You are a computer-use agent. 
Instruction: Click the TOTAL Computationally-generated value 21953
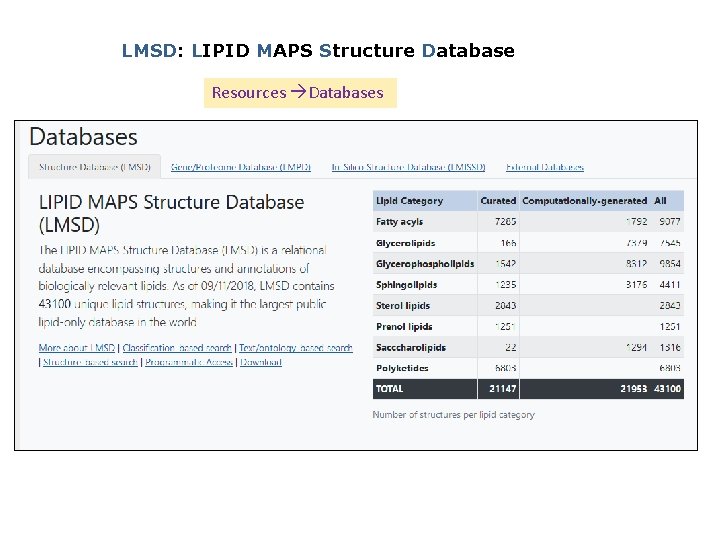point(634,389)
